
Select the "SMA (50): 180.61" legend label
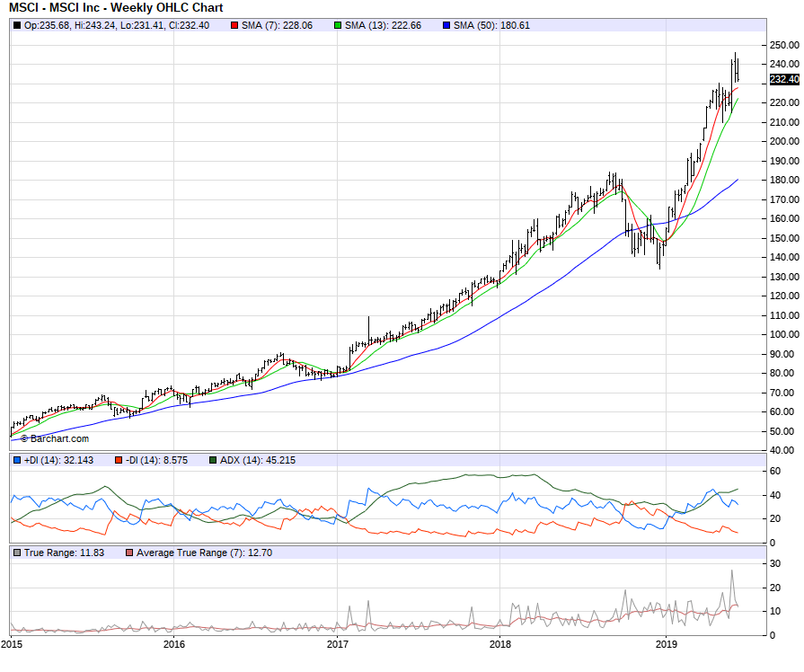coord(491,25)
